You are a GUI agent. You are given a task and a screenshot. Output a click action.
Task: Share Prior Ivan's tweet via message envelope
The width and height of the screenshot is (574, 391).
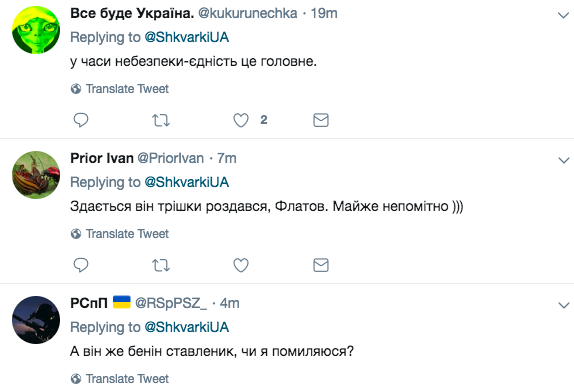coord(321,265)
